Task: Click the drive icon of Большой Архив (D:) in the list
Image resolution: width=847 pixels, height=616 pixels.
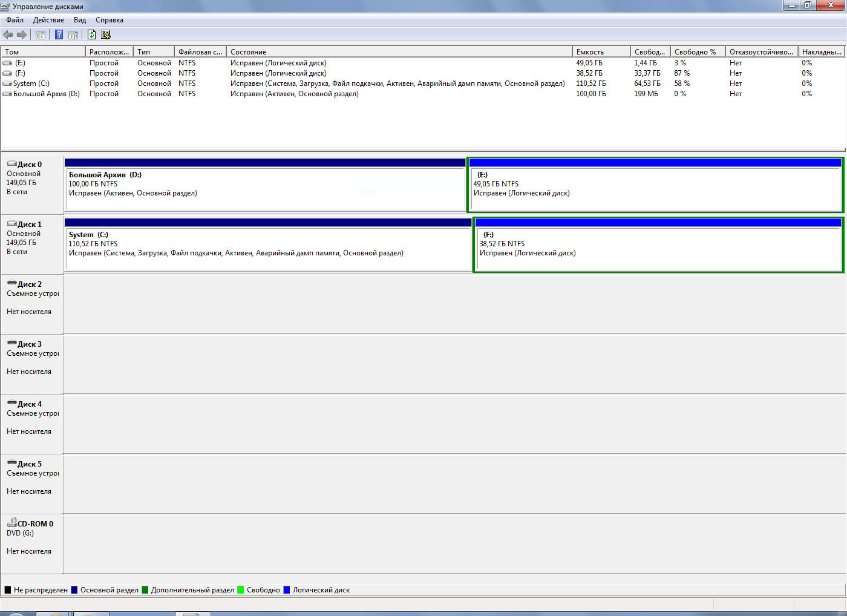Action: point(7,94)
